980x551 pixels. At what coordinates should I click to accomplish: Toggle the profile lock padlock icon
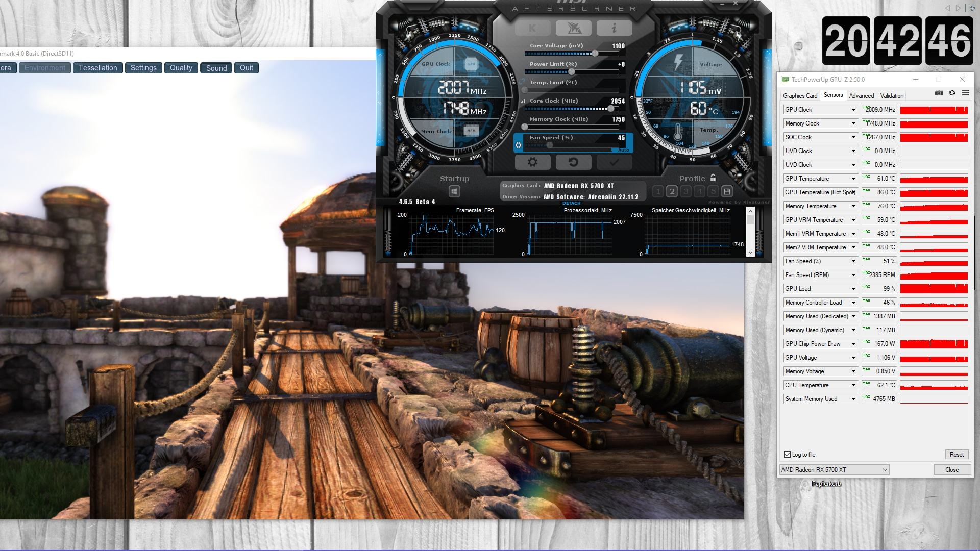coord(713,178)
